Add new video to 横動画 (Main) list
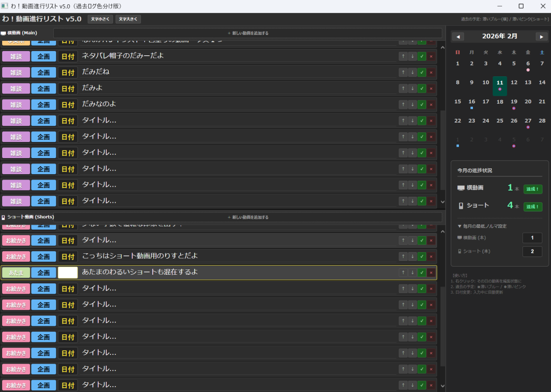 (x=248, y=33)
